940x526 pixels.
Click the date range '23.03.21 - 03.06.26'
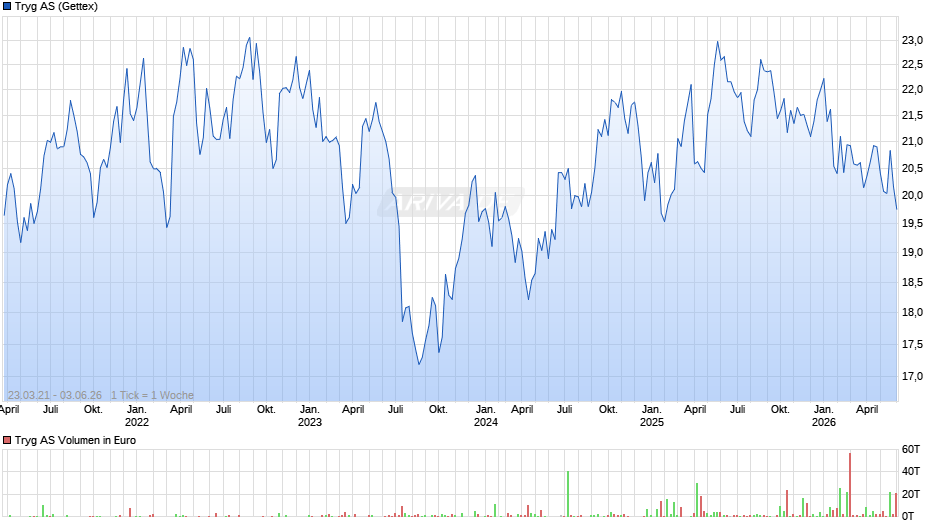55,395
